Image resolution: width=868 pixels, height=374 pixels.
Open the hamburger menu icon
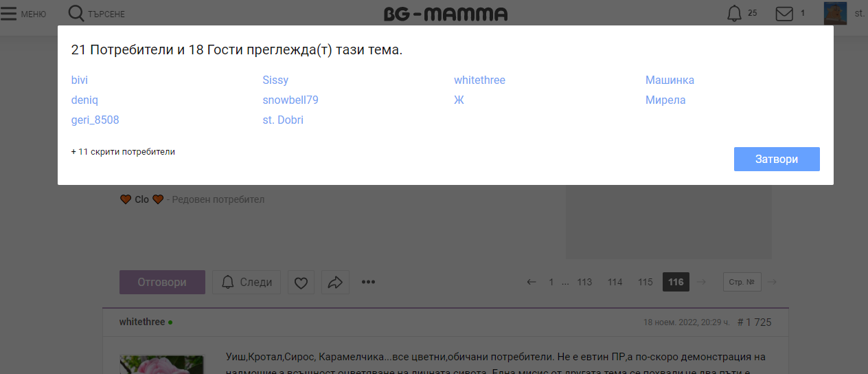click(9, 14)
